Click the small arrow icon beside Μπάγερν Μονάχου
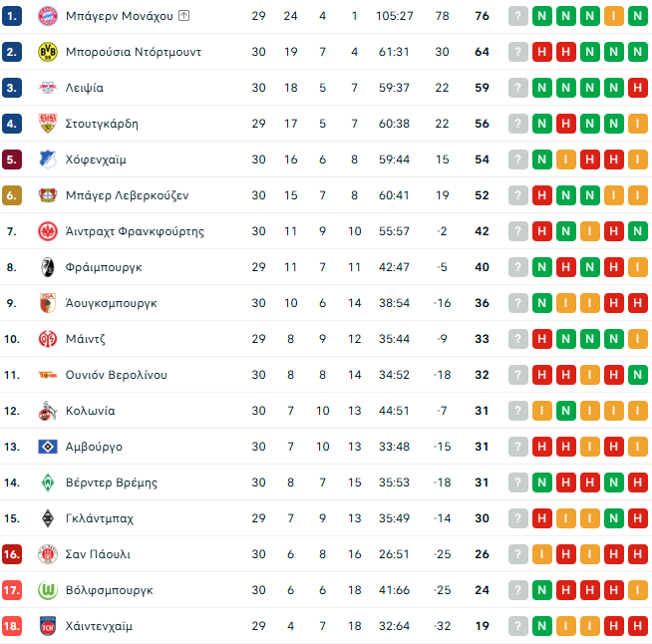This screenshot has width=652, height=644. [185, 16]
